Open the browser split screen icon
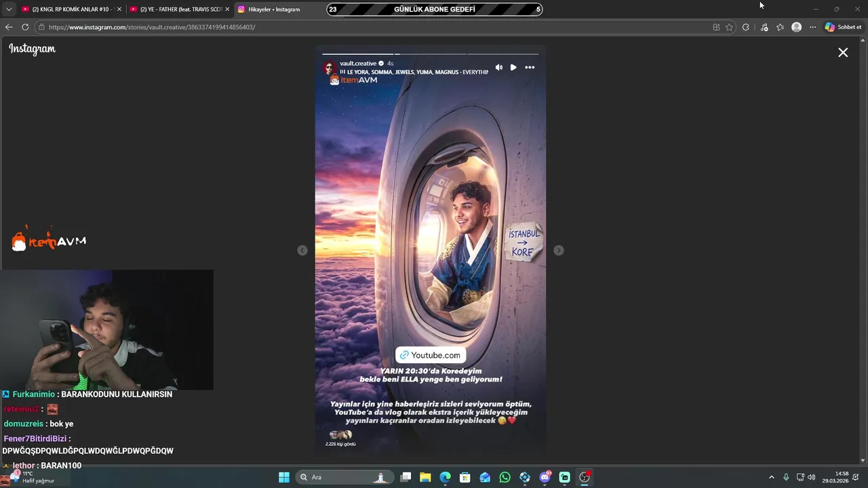868x488 pixels. [x=716, y=27]
